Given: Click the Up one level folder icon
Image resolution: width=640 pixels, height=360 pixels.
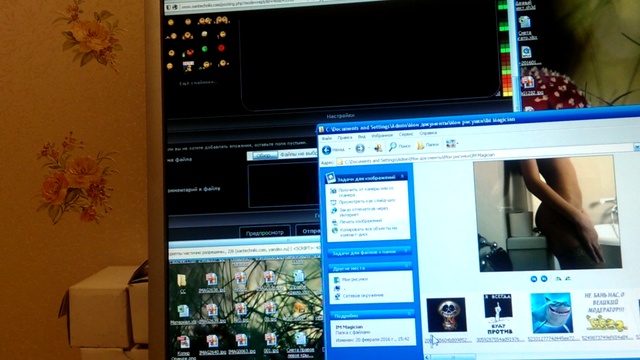Looking at the screenshot, I should (378, 148).
